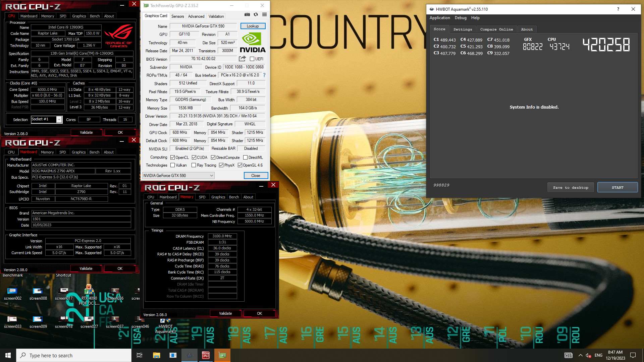Click the Lookup button in GPU-Z

coord(253,26)
